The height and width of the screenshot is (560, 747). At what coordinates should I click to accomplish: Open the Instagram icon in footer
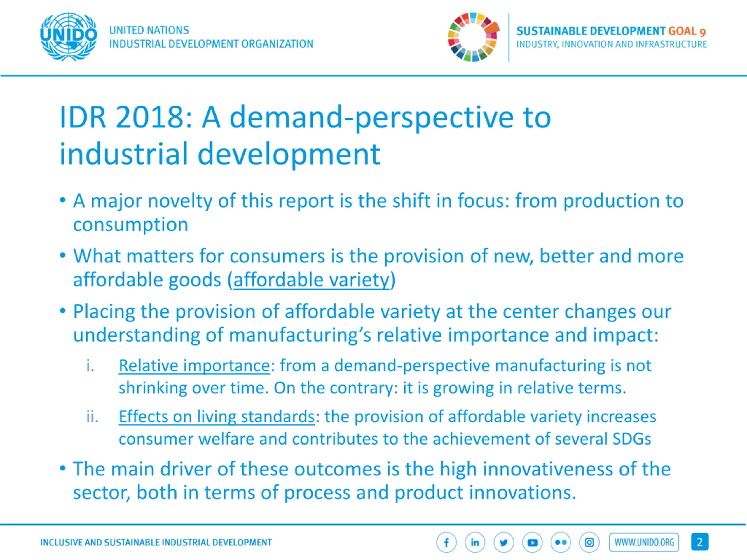(x=589, y=542)
